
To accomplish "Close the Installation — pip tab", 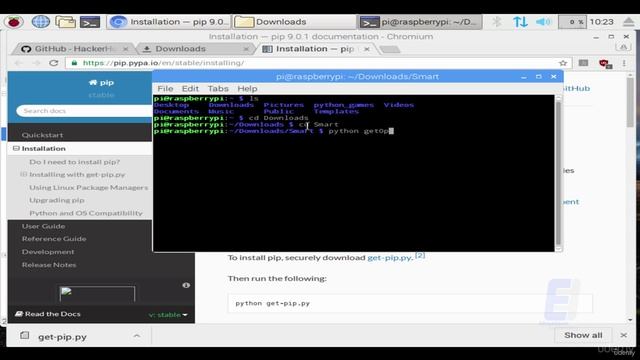I will [367, 49].
